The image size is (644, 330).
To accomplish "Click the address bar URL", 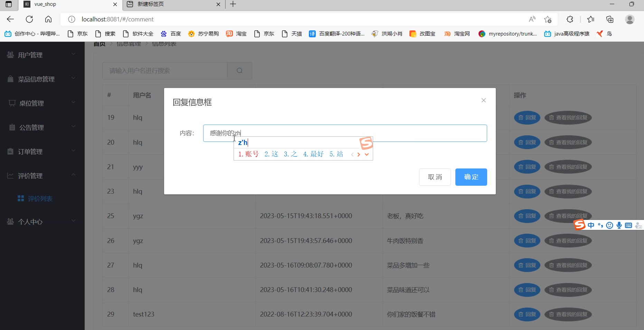I will (x=117, y=19).
